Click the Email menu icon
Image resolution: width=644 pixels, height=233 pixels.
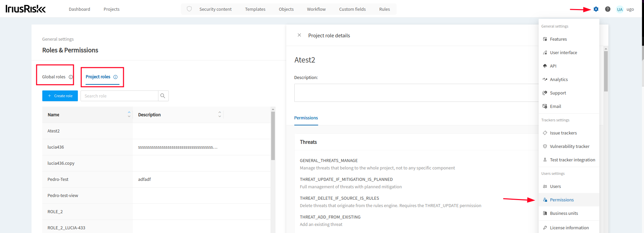pyautogui.click(x=545, y=107)
